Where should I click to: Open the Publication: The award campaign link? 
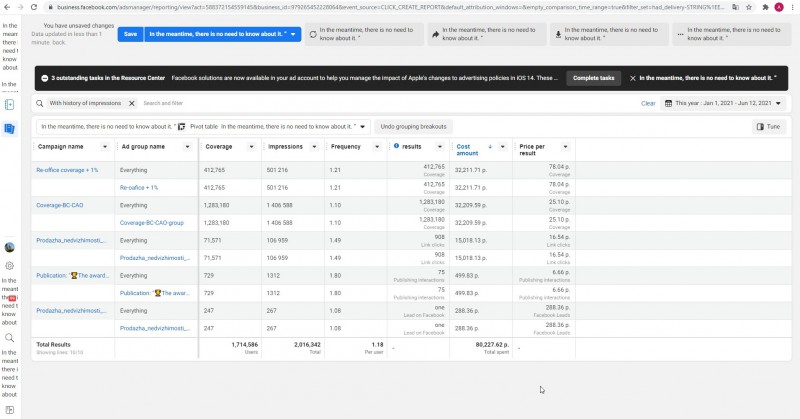[x=72, y=276]
